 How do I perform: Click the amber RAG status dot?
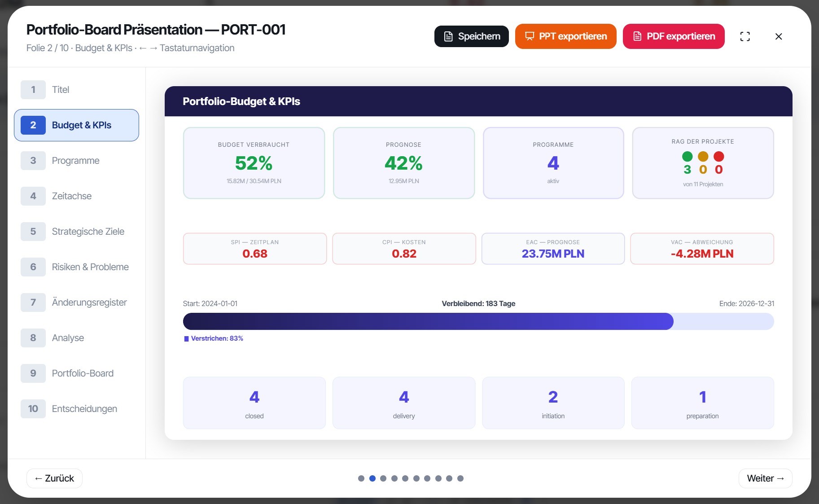[x=703, y=156]
